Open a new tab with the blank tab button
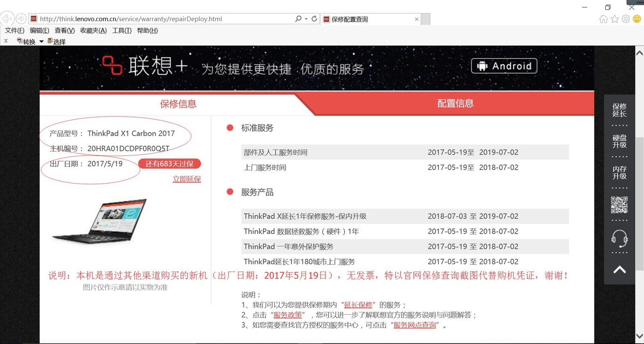644x344 pixels. (x=425, y=19)
